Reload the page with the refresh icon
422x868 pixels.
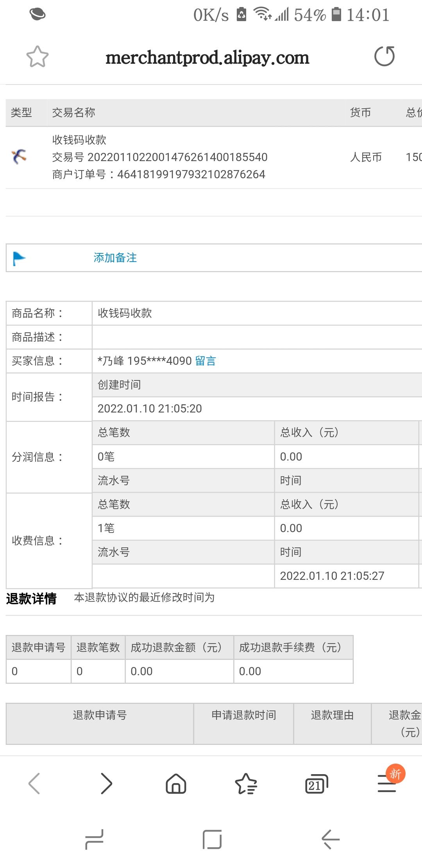384,57
